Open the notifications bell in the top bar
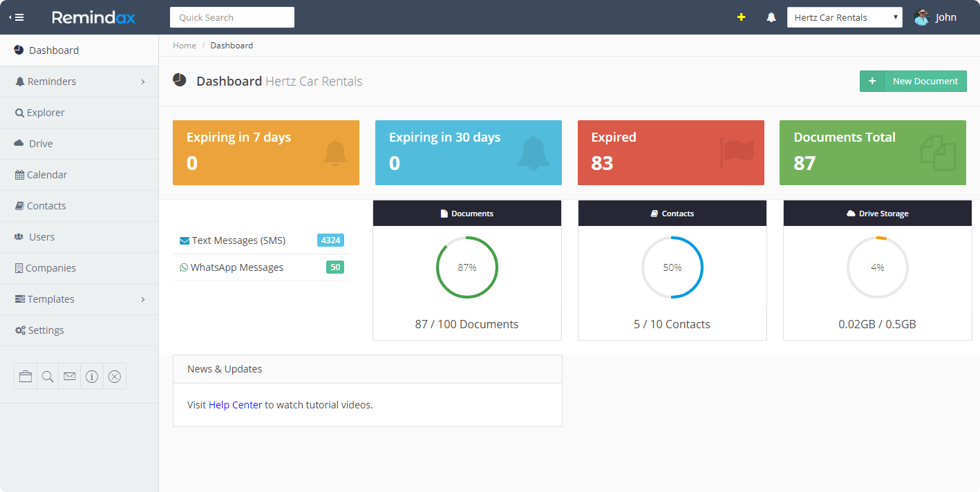The width and height of the screenshot is (980, 492). [x=771, y=17]
